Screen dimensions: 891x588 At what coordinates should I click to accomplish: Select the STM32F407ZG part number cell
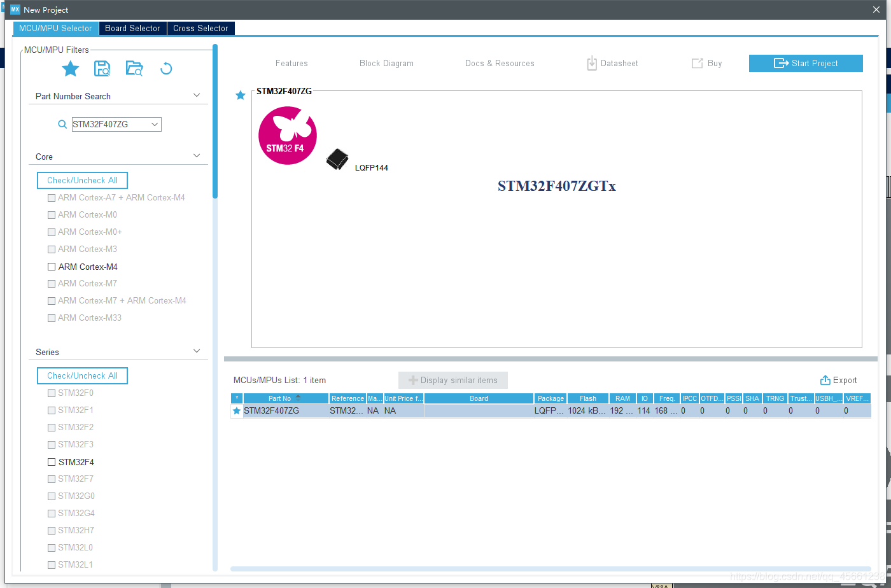pos(286,411)
